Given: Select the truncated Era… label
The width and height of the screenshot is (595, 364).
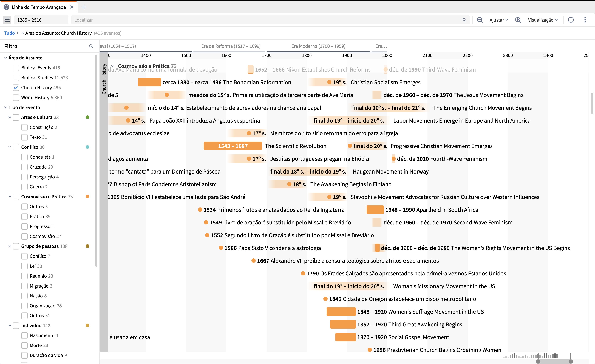Looking at the screenshot, I should click(x=381, y=46).
